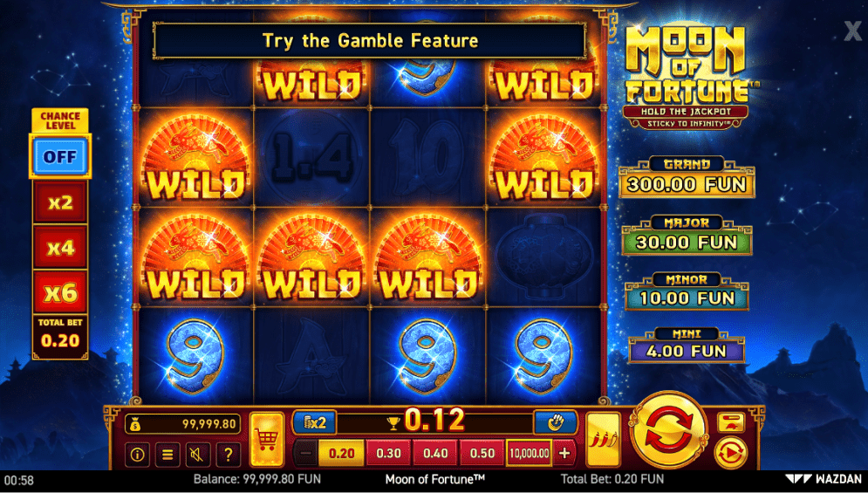
Task: Choose the 10,000.00 bet amount
Action: (x=530, y=453)
